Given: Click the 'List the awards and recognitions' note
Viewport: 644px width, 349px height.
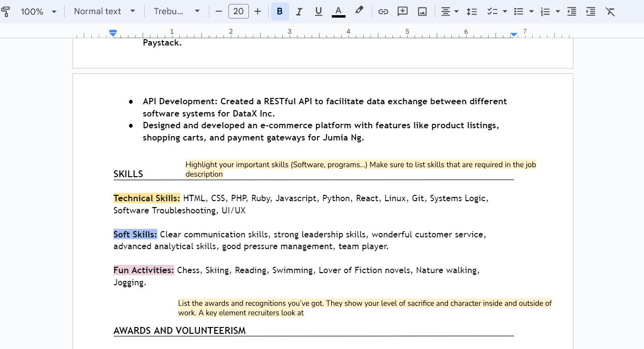Looking at the screenshot, I should coord(365,308).
